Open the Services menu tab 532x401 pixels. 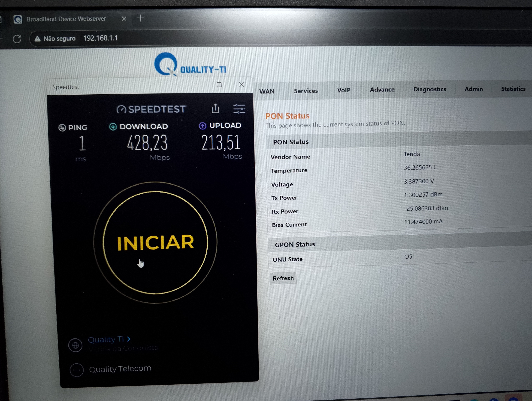[x=306, y=91]
